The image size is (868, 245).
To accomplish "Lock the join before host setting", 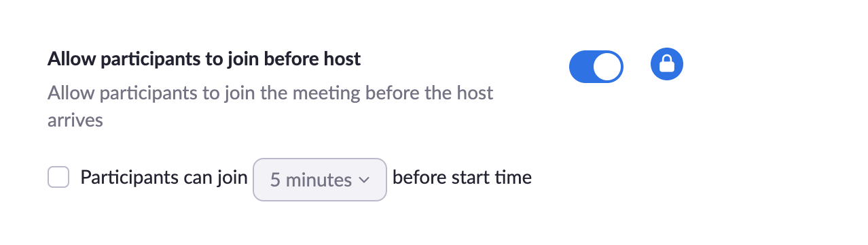I will coord(667,65).
